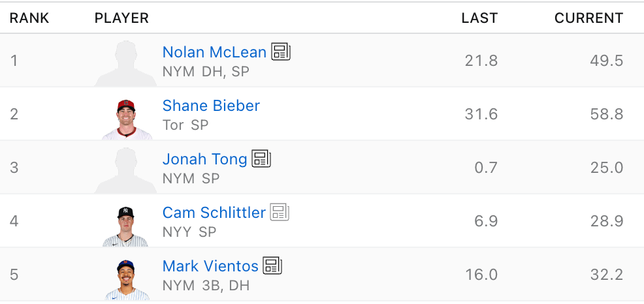
Task: Click Nolan McLean's last value 21.8
Action: pos(481,61)
